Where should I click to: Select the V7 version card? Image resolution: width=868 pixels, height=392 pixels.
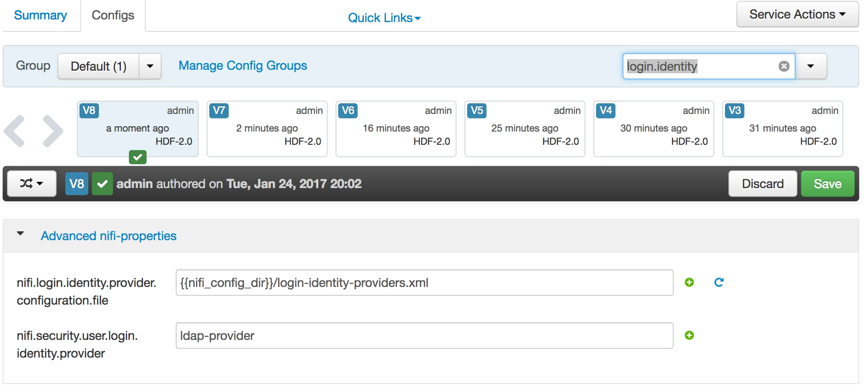267,129
